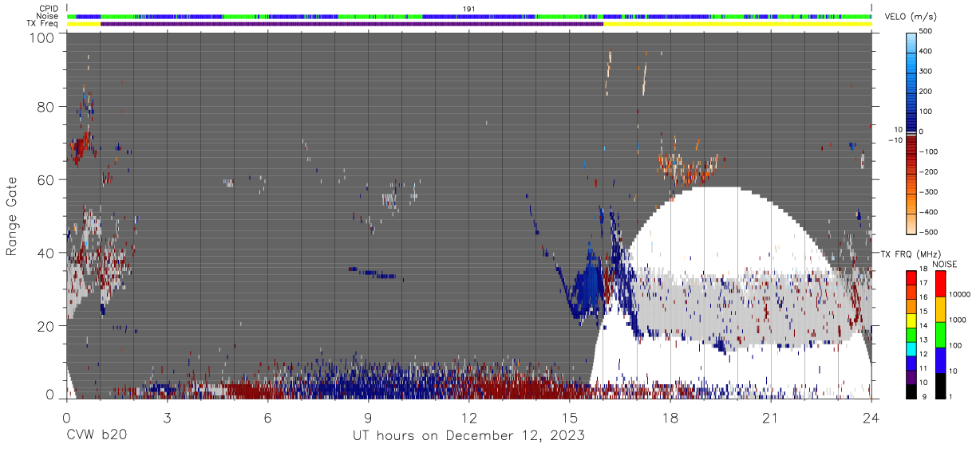Select the green 100–1000 NOISE swatch
Viewport: 980px width, 452px height.
click(939, 334)
